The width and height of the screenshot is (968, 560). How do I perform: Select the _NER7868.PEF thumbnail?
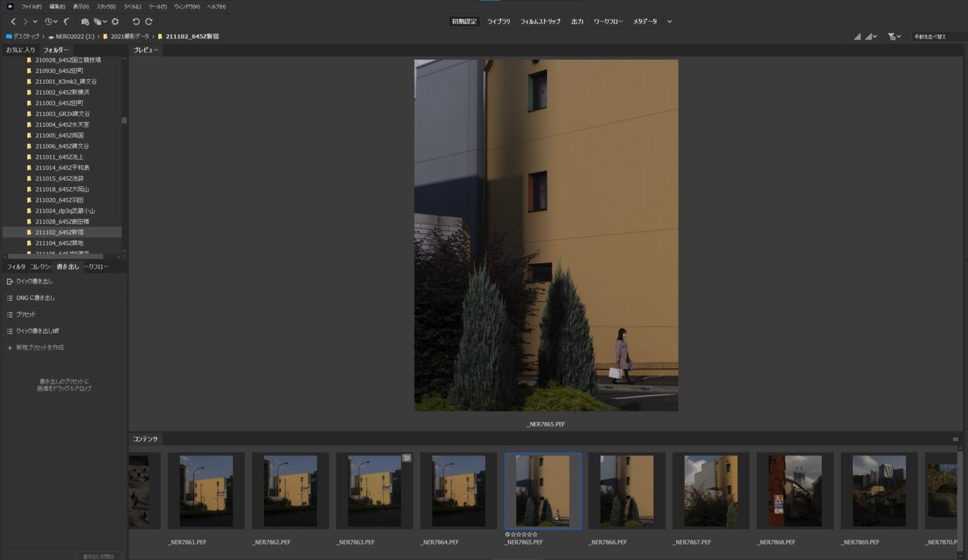[794, 491]
